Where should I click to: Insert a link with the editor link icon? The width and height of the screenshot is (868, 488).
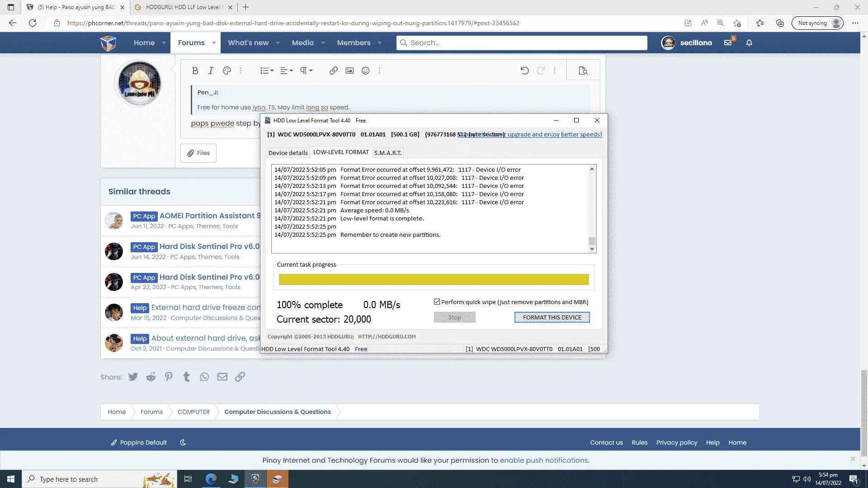click(334, 70)
